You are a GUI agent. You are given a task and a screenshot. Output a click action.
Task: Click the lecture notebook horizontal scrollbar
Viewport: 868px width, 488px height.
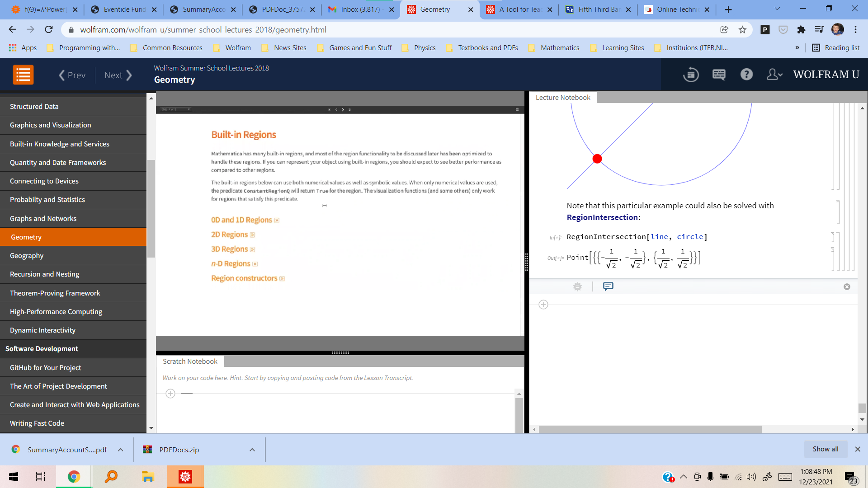pos(650,429)
